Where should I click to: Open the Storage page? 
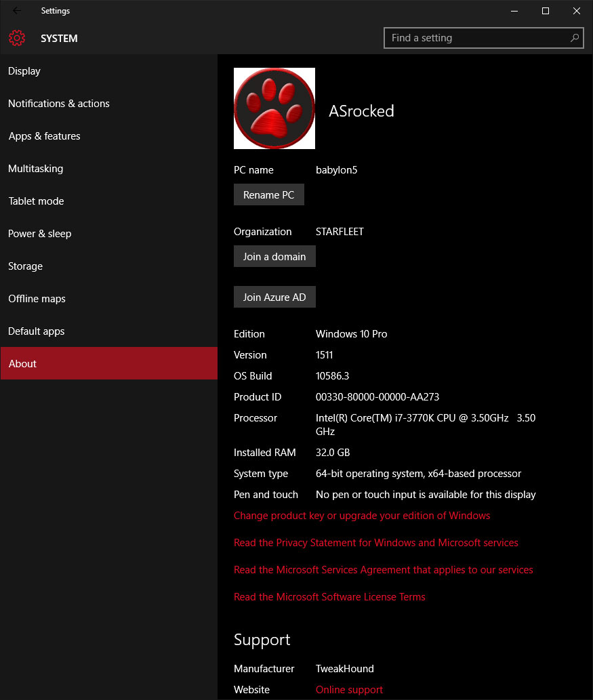[109, 266]
